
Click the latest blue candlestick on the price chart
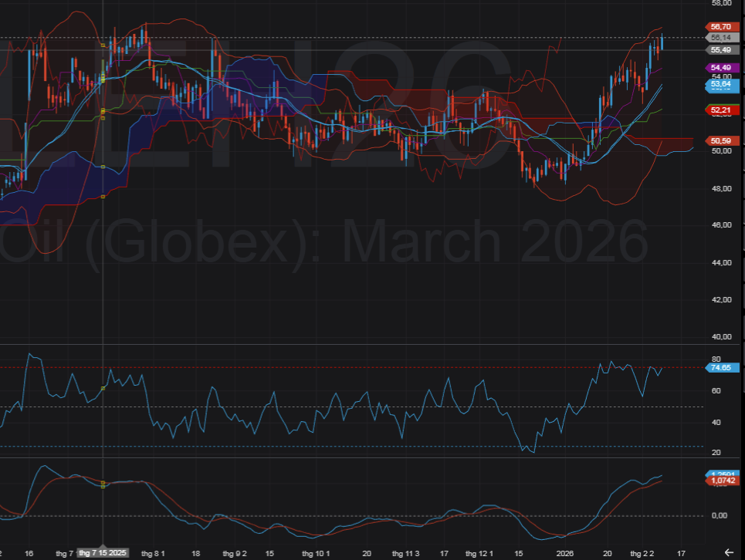tap(662, 43)
